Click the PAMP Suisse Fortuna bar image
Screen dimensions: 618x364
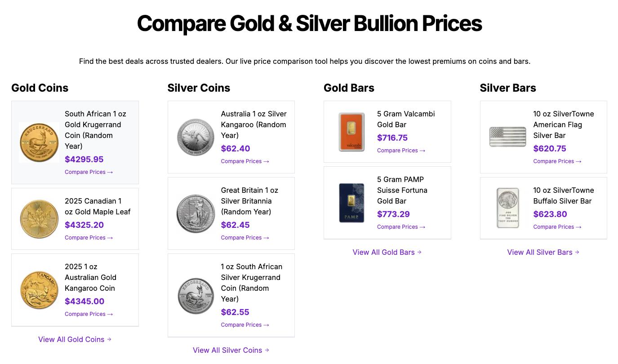(x=351, y=203)
